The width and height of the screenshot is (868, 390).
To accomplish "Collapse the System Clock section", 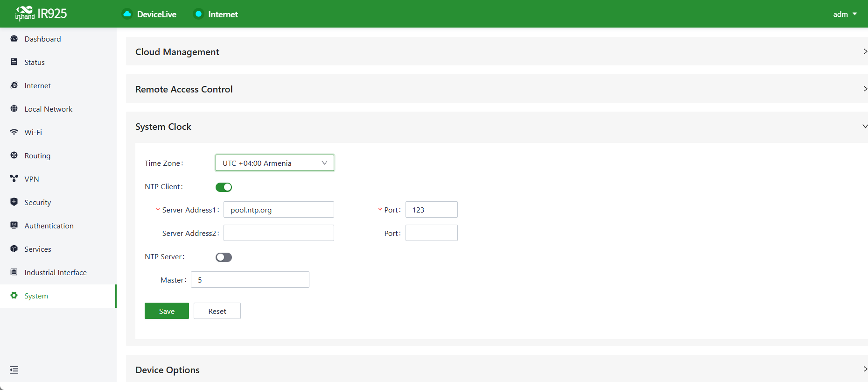I will click(x=497, y=127).
